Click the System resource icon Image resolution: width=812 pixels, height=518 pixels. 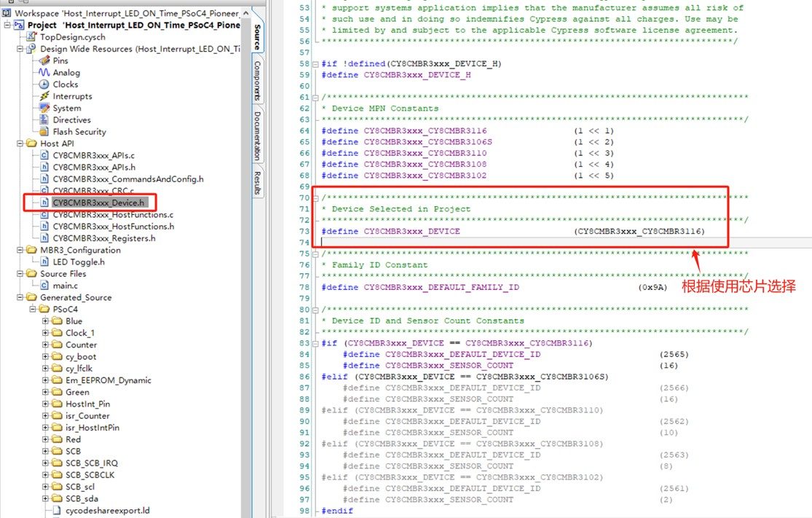click(x=44, y=109)
